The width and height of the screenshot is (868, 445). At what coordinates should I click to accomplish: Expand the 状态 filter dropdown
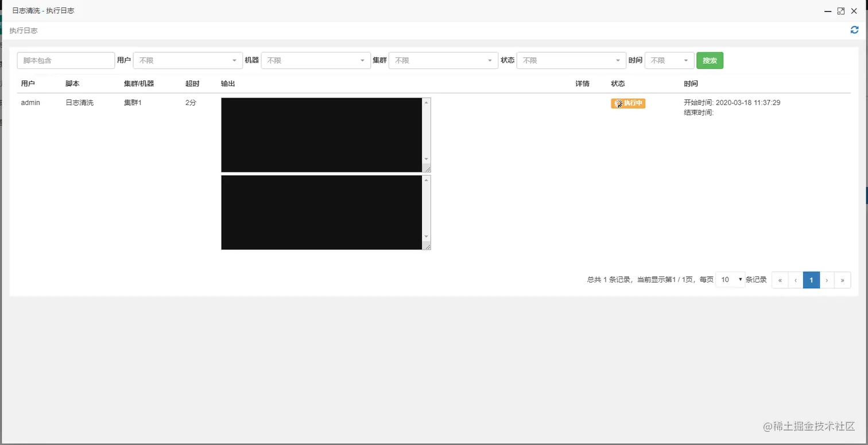[571, 60]
